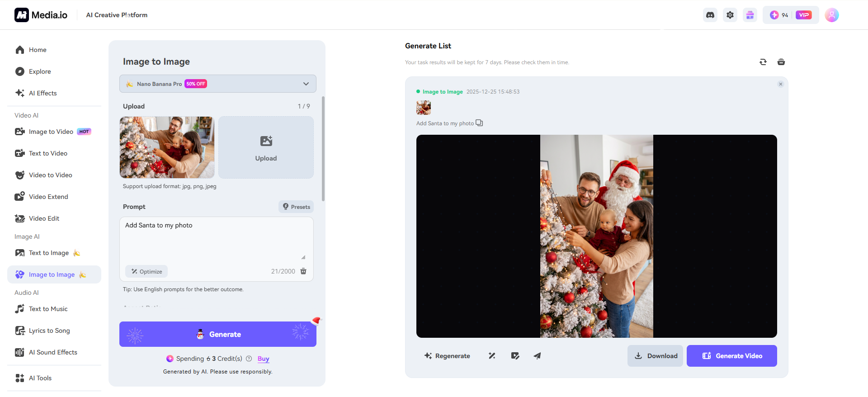Image resolution: width=868 pixels, height=397 pixels.
Task: Open settings gear in top bar
Action: tap(730, 15)
